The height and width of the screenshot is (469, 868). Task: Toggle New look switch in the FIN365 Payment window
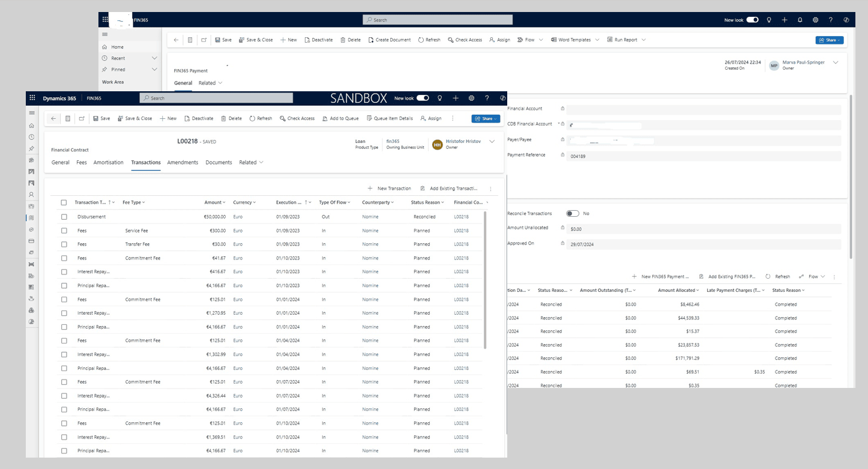[752, 20]
